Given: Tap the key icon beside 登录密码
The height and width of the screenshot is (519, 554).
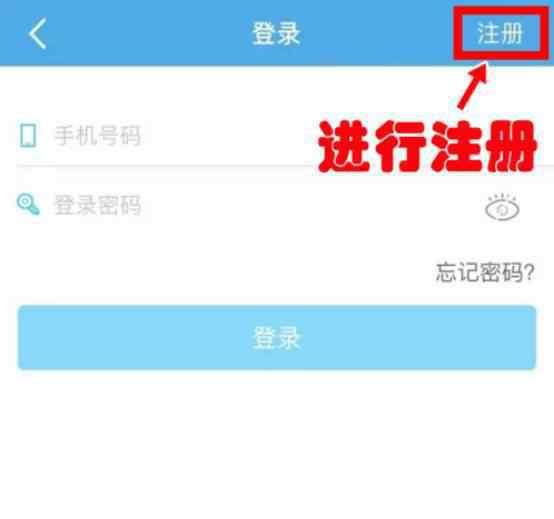Looking at the screenshot, I should click(x=28, y=204).
